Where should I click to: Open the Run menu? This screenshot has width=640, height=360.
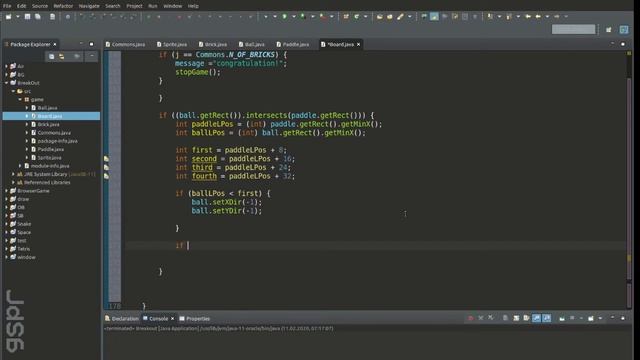[153, 6]
